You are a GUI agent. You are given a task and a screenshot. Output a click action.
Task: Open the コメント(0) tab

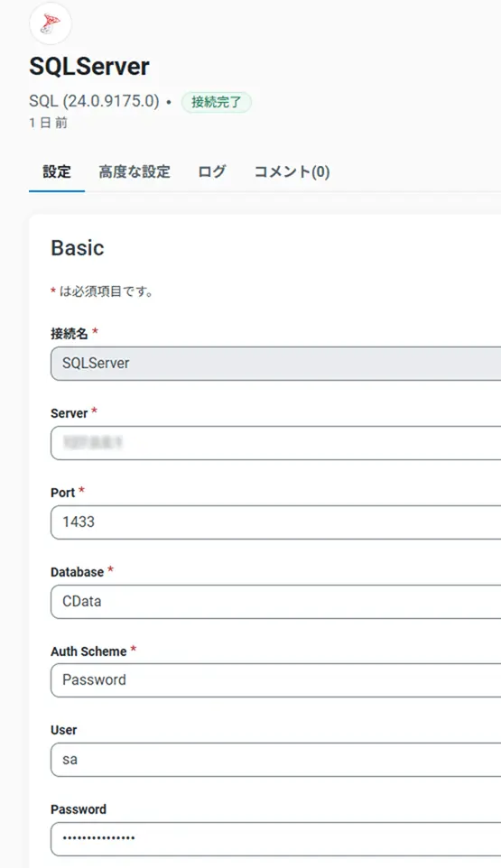(x=292, y=171)
